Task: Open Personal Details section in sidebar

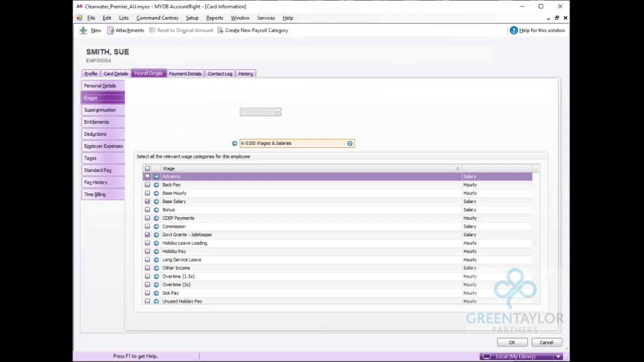Action: 103,86
